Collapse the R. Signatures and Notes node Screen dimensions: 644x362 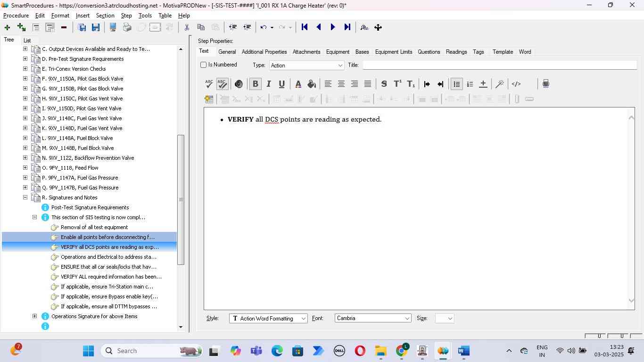25,197
